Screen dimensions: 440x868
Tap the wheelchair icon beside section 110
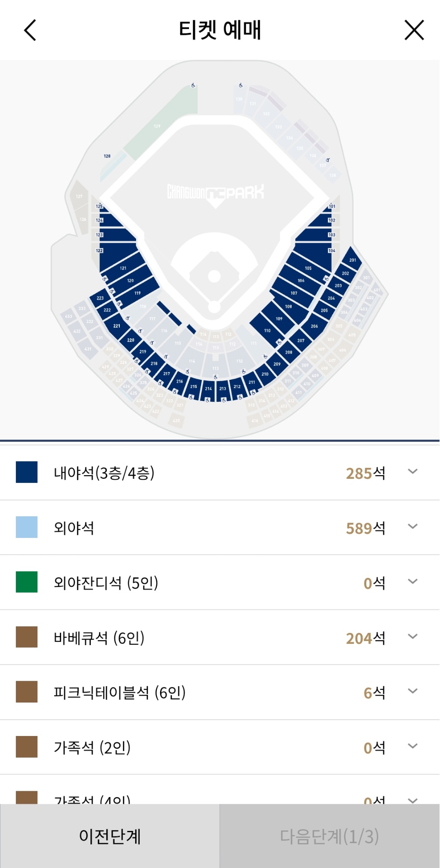pyautogui.click(x=279, y=342)
